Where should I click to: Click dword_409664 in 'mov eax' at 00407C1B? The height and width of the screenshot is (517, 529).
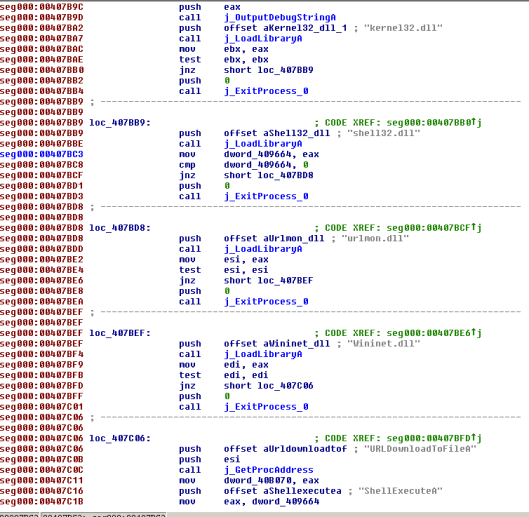(x=285, y=501)
